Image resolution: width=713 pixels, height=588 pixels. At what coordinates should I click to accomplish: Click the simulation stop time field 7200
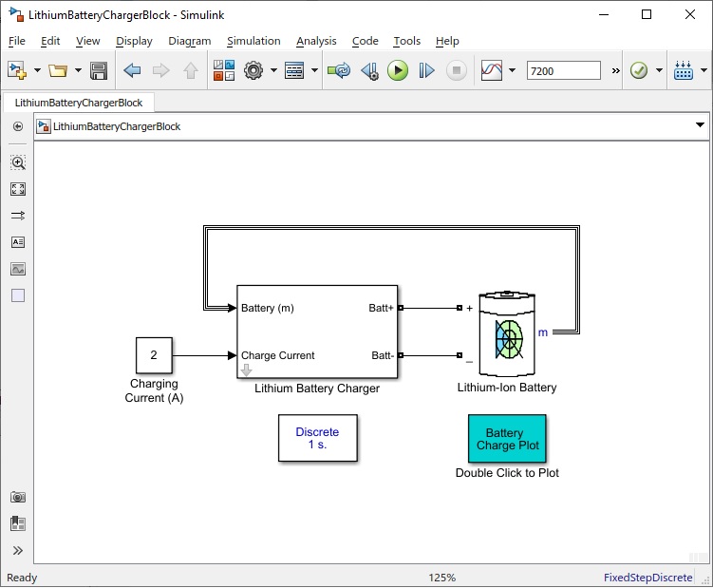coord(563,71)
